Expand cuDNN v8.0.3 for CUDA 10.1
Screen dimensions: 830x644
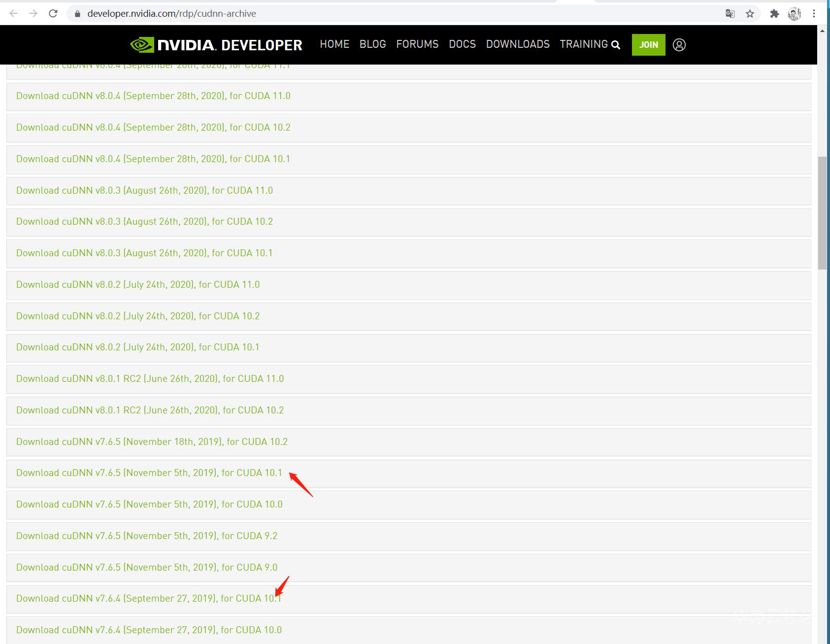click(409, 254)
